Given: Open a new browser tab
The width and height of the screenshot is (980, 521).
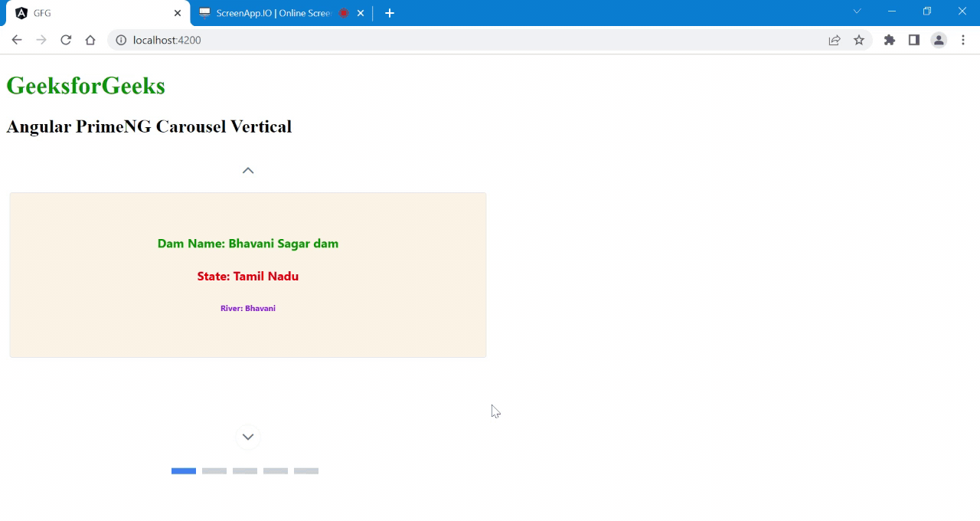Looking at the screenshot, I should click(389, 12).
